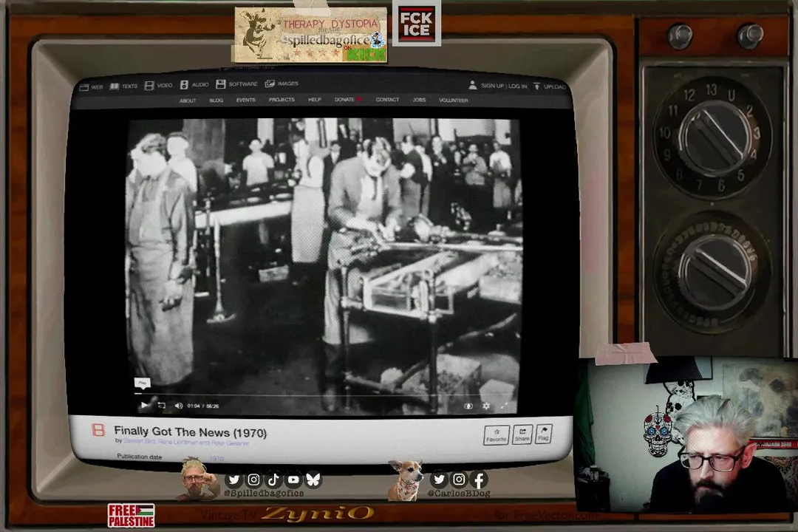This screenshot has height=532, width=798.
Task: Open the DONATE menu item
Action: click(x=348, y=100)
